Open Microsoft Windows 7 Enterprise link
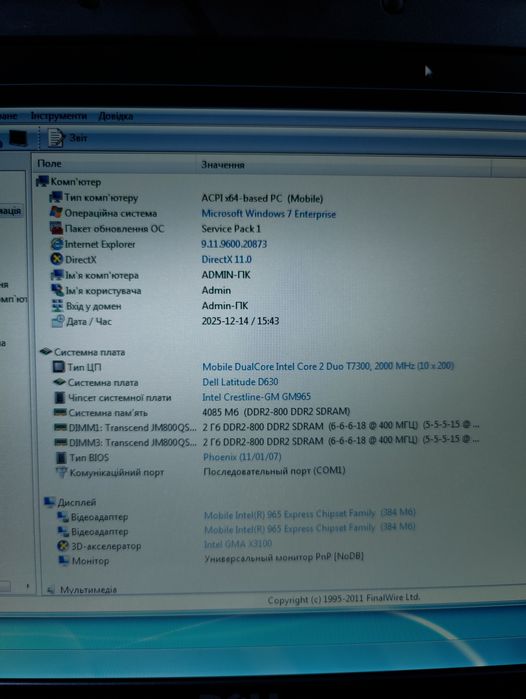This screenshot has height=699, width=526. (268, 214)
